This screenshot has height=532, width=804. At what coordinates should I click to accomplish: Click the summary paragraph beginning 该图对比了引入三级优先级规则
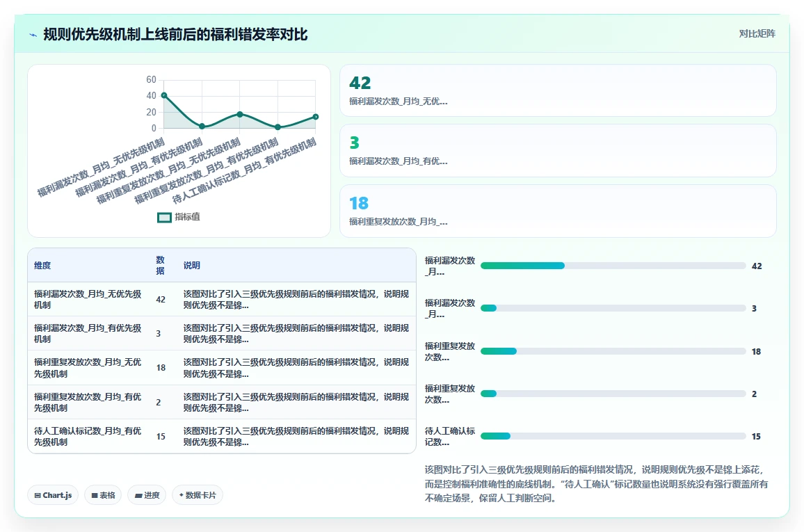(596, 484)
